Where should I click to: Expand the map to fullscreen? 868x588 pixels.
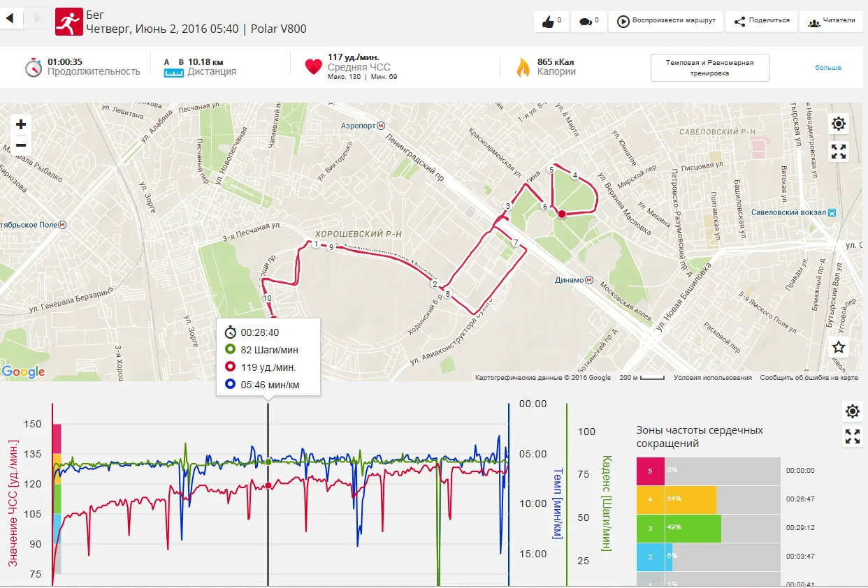(x=839, y=152)
